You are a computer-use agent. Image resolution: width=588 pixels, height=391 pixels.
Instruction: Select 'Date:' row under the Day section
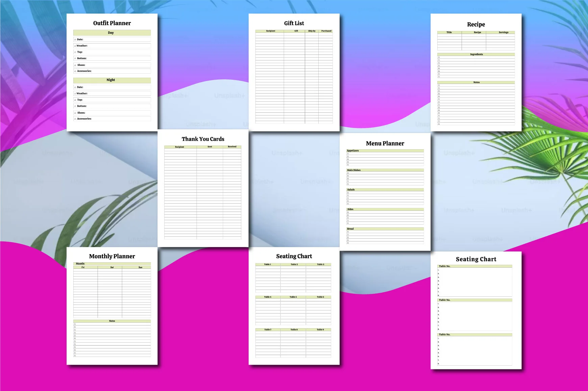pos(112,40)
